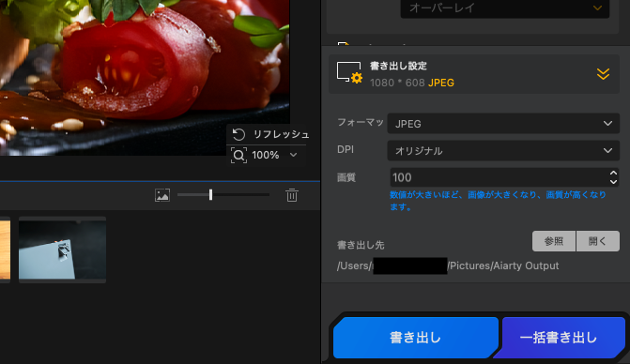This screenshot has height=364, width=630.
Task: Click the refresh circular arrow icon
Action: tap(238, 134)
